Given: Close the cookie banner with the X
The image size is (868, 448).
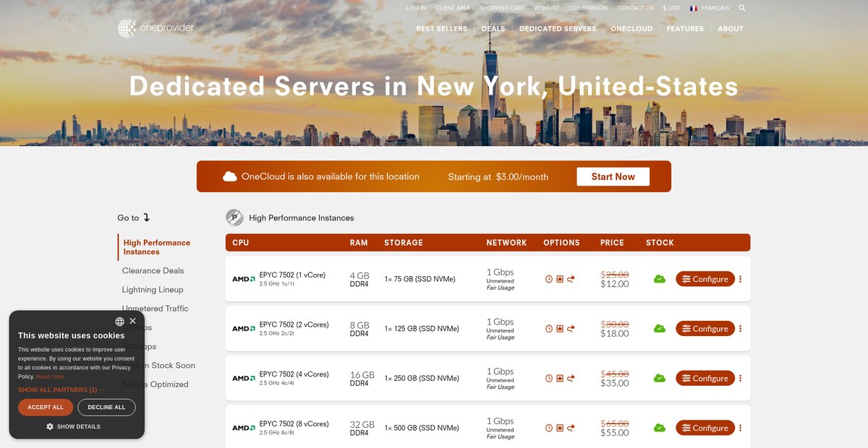Looking at the screenshot, I should pos(132,322).
